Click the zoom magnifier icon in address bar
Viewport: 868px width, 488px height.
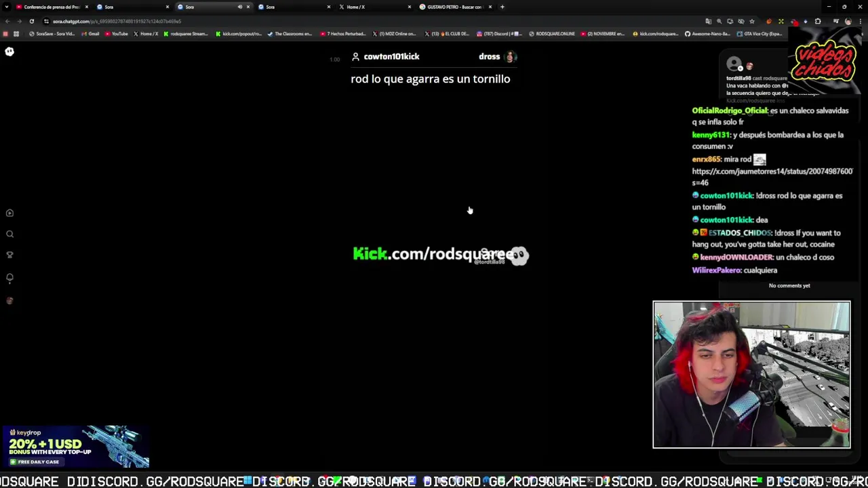[x=719, y=21]
